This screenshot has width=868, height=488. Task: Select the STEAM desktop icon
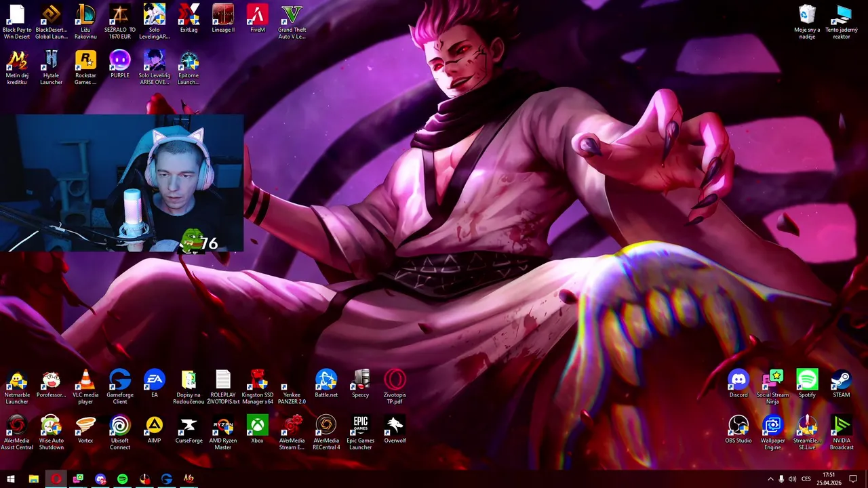tap(842, 384)
